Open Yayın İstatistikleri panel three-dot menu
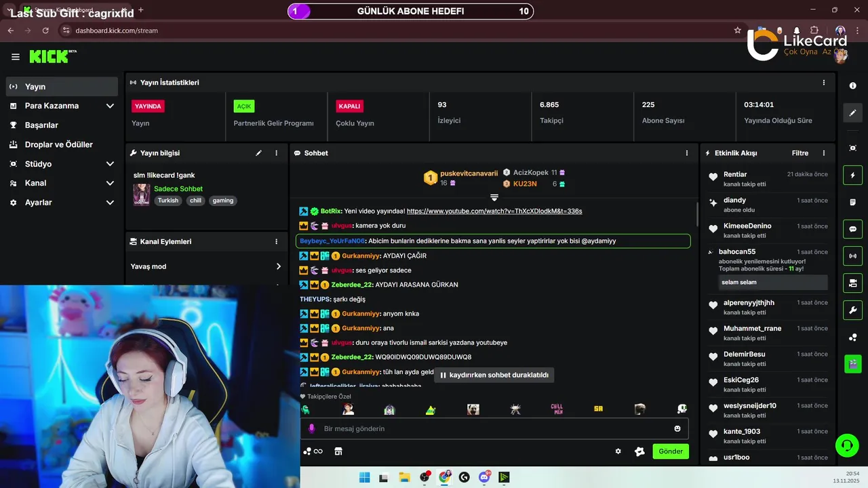Viewport: 868px width, 488px height. tap(824, 83)
